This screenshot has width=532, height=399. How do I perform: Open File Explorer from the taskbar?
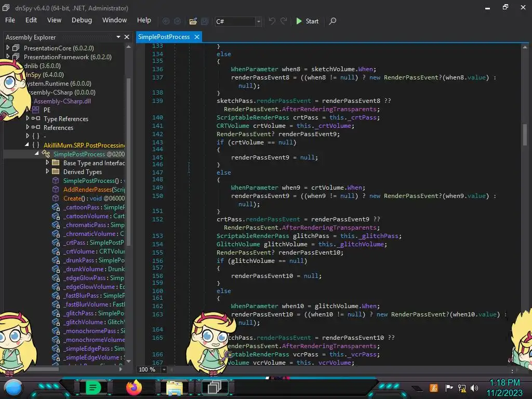(175, 388)
